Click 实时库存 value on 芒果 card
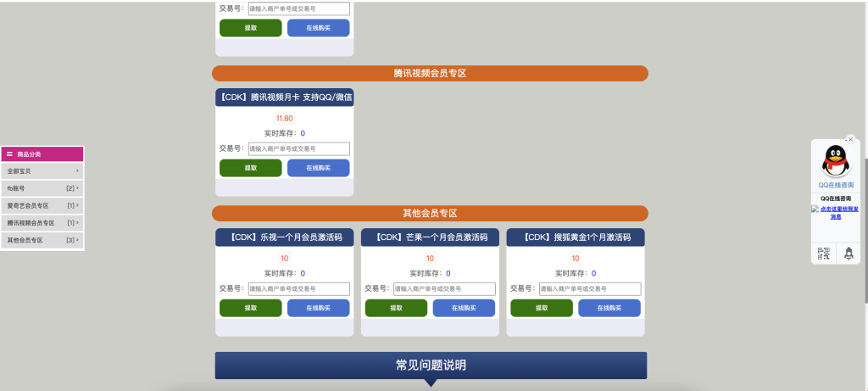 [x=448, y=274]
